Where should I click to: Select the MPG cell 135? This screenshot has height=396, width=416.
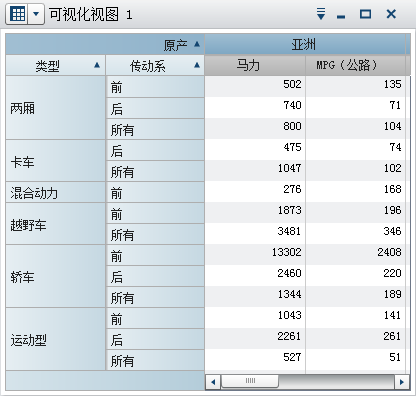pyautogui.click(x=355, y=86)
